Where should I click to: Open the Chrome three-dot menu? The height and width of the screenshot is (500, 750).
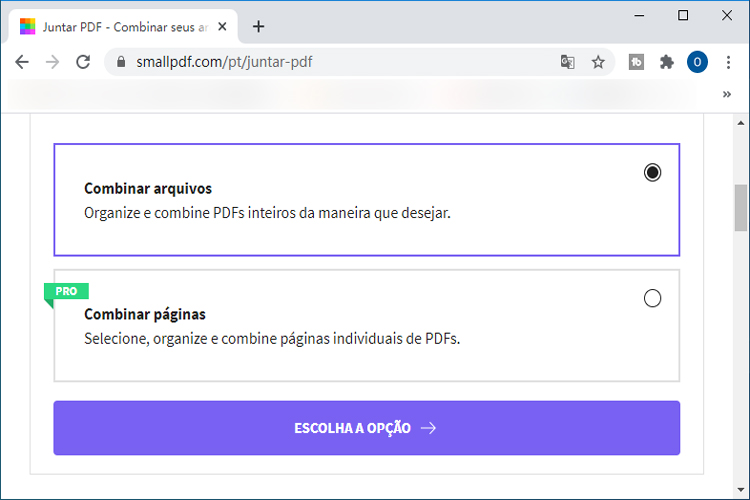[x=728, y=62]
